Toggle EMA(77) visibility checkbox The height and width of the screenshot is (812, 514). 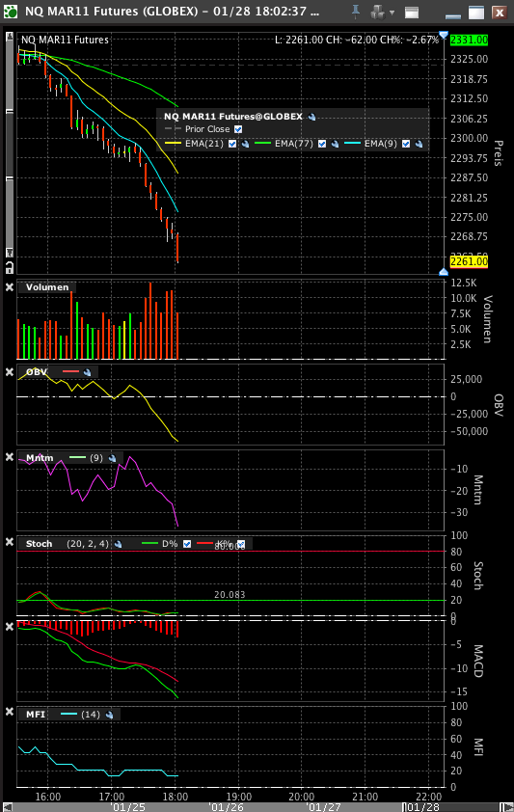click(322, 144)
